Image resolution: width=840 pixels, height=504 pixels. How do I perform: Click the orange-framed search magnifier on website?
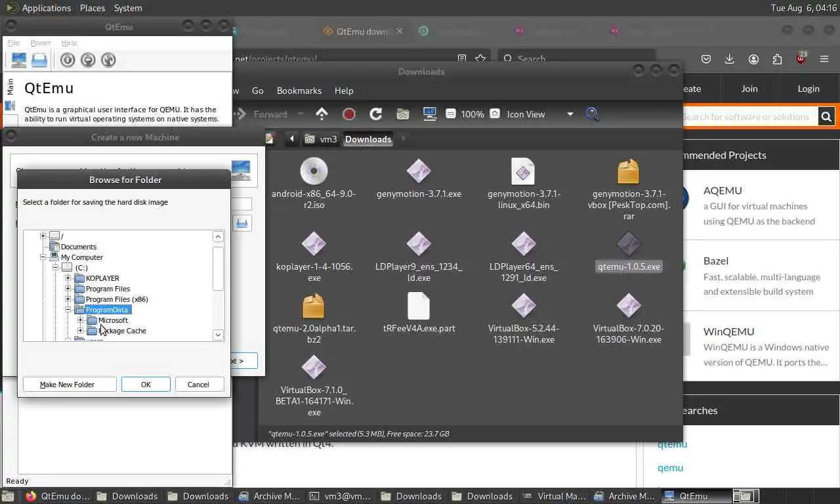[x=826, y=117]
